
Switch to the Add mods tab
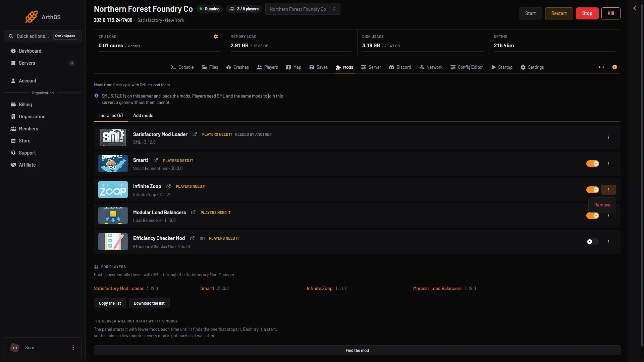point(143,115)
